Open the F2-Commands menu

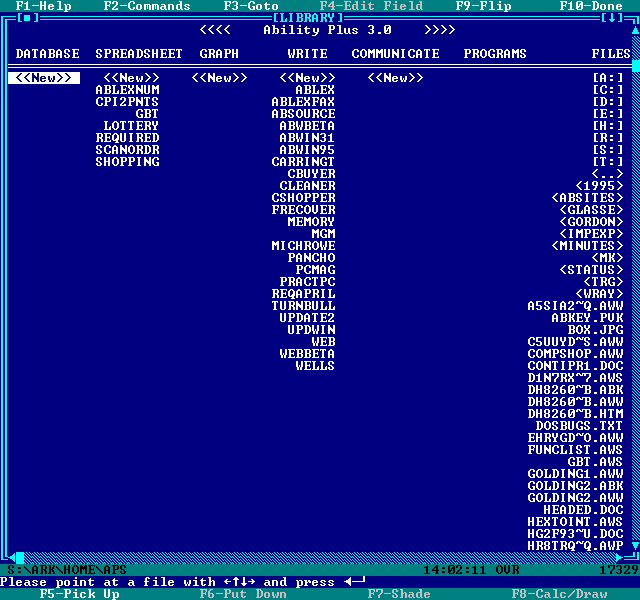pos(147,6)
